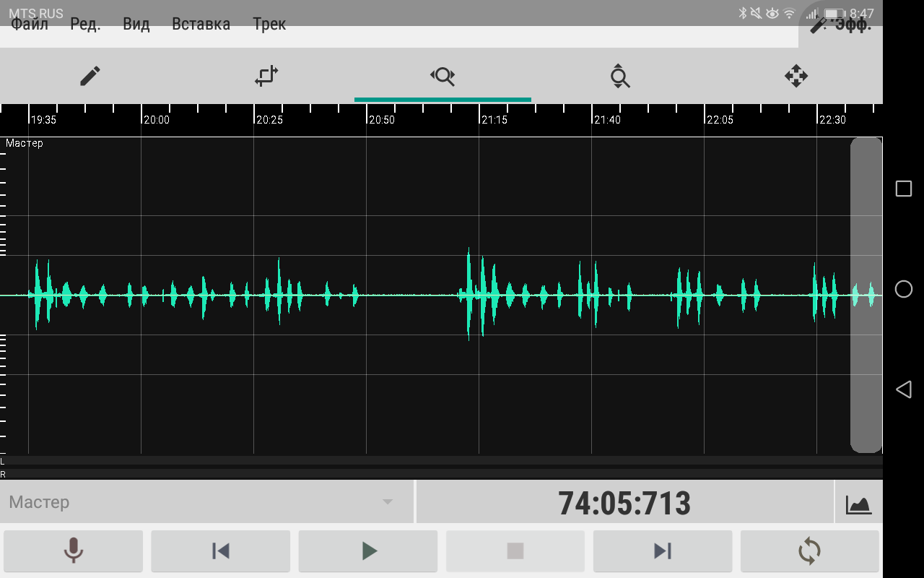The height and width of the screenshot is (578, 924).
Task: Click the Мастер track label on waveform
Action: [x=25, y=143]
